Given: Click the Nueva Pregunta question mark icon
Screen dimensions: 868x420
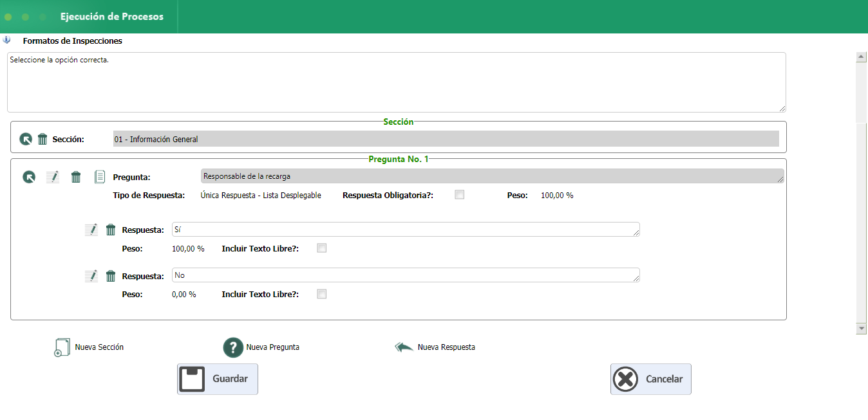Looking at the screenshot, I should tap(232, 347).
